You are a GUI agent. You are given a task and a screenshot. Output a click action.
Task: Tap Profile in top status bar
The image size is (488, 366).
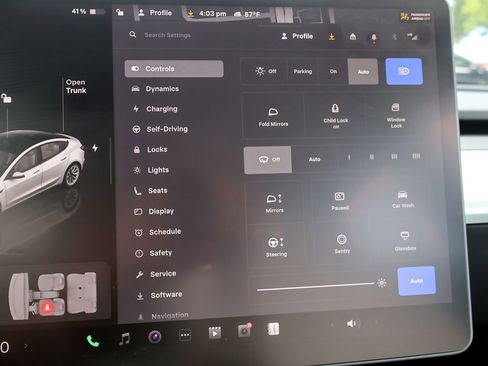pos(155,13)
